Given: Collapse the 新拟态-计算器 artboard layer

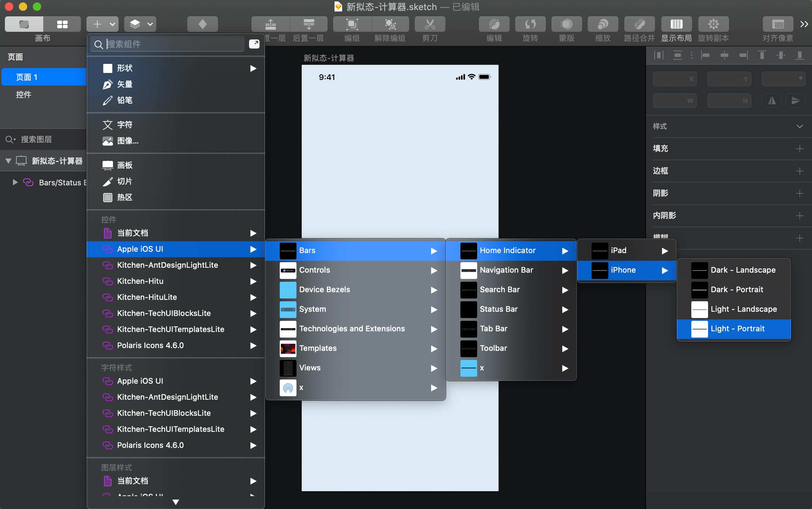Looking at the screenshot, I should coord(8,161).
